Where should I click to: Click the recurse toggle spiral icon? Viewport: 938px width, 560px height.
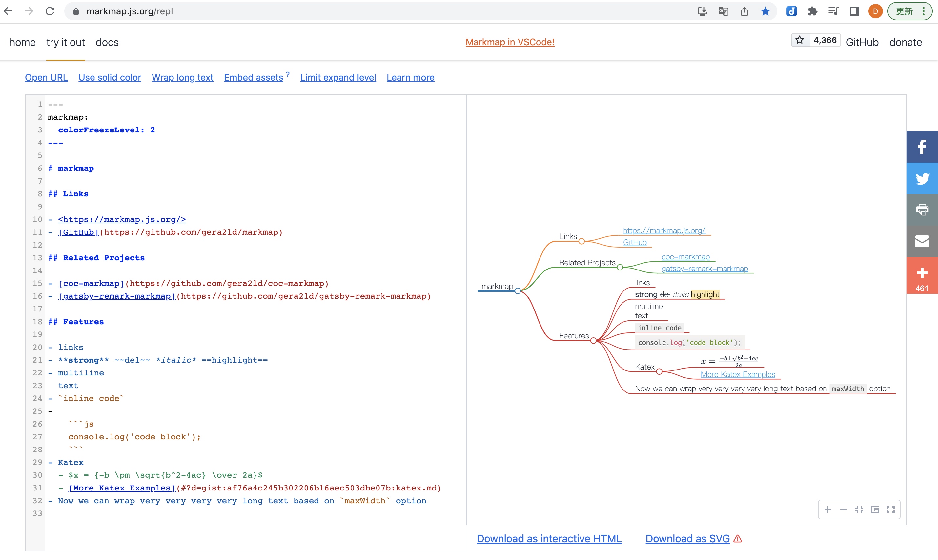point(875,510)
